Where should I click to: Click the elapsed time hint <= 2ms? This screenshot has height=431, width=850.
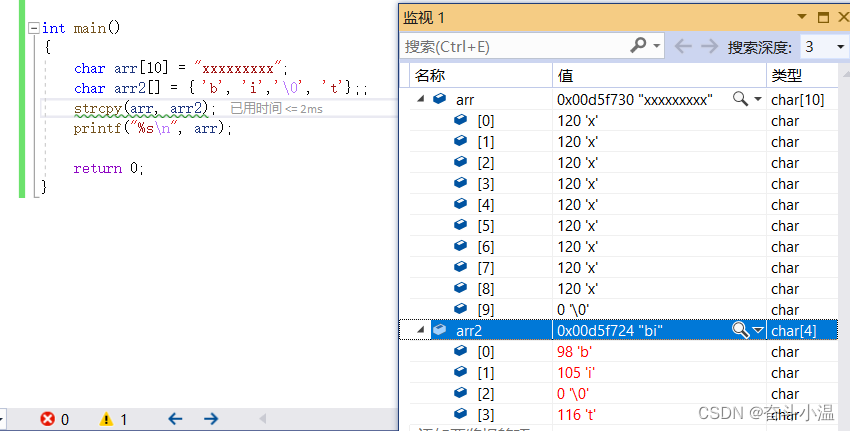pyautogui.click(x=276, y=108)
